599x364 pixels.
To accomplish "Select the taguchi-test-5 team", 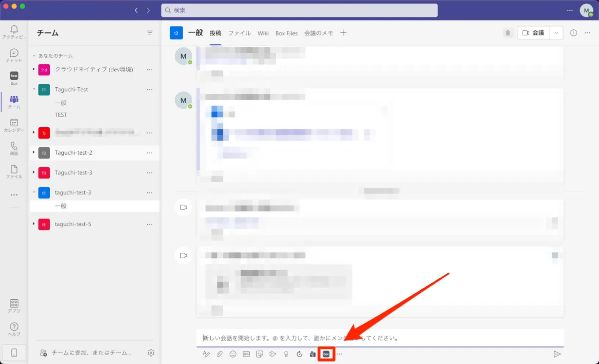I will (x=73, y=224).
